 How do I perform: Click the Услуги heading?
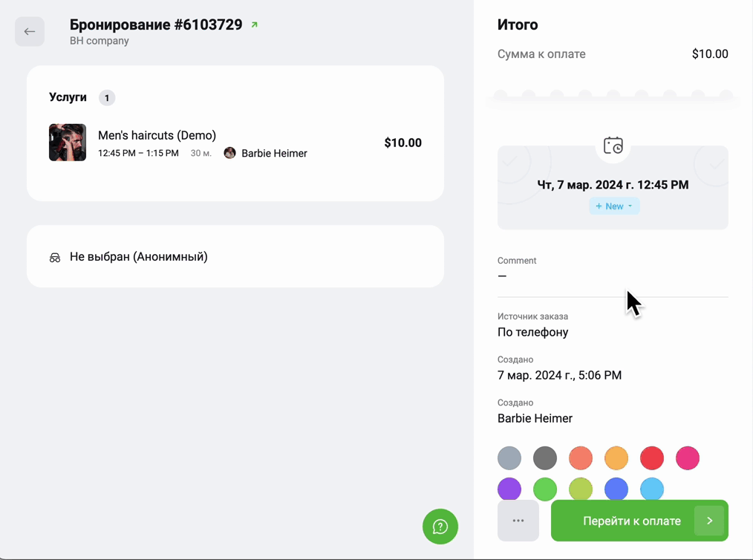(x=68, y=97)
